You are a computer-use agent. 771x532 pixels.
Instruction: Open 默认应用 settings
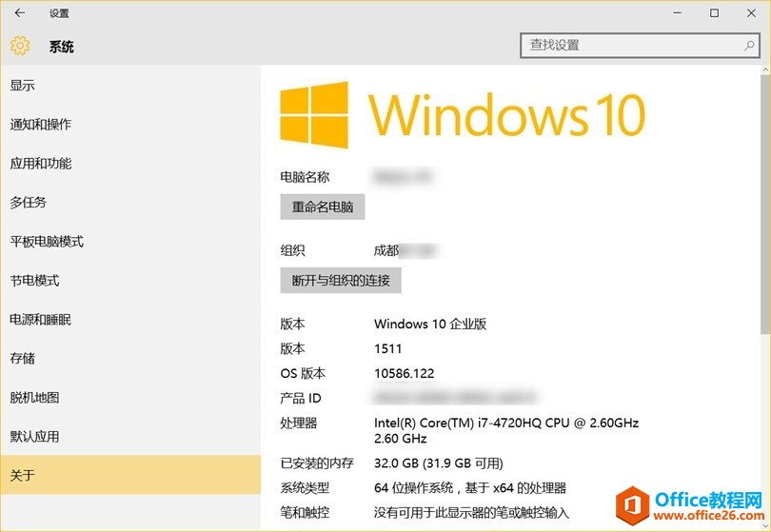[130, 436]
